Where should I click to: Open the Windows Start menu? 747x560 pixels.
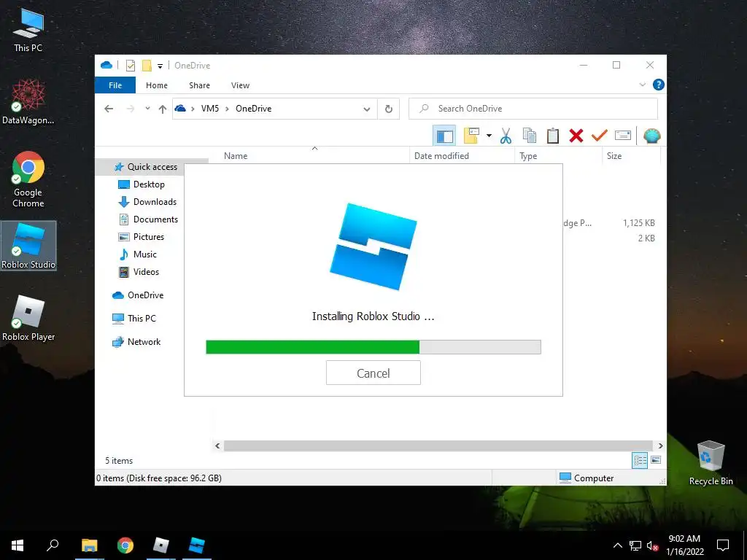[x=18, y=545]
